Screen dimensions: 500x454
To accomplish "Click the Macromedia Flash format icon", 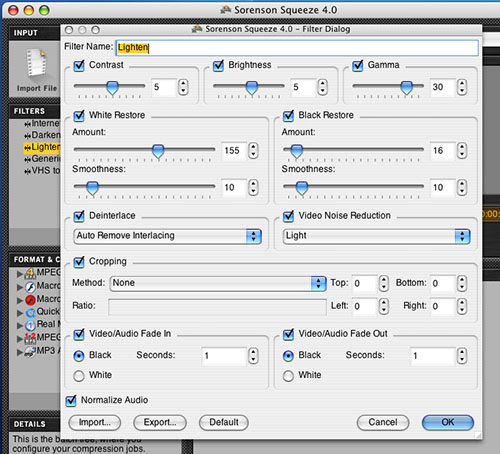I will [30, 287].
